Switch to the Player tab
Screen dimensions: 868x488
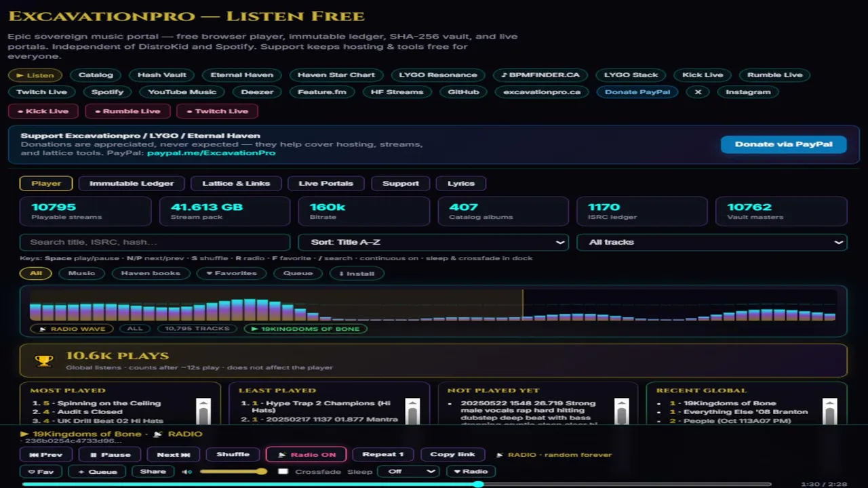[46, 183]
